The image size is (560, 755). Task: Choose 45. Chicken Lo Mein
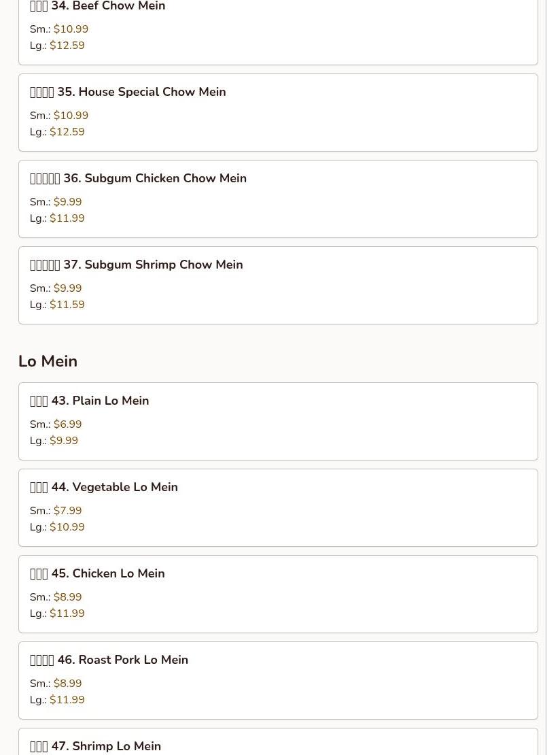(x=278, y=594)
